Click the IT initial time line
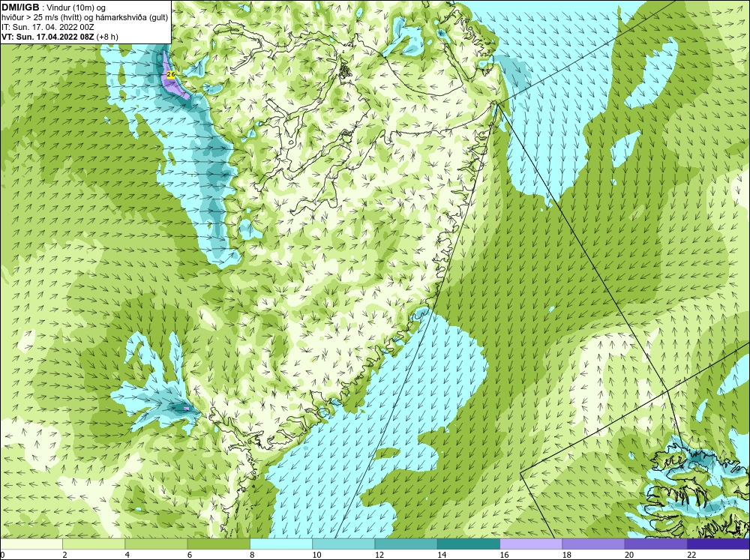The image size is (750, 560). tap(49, 27)
